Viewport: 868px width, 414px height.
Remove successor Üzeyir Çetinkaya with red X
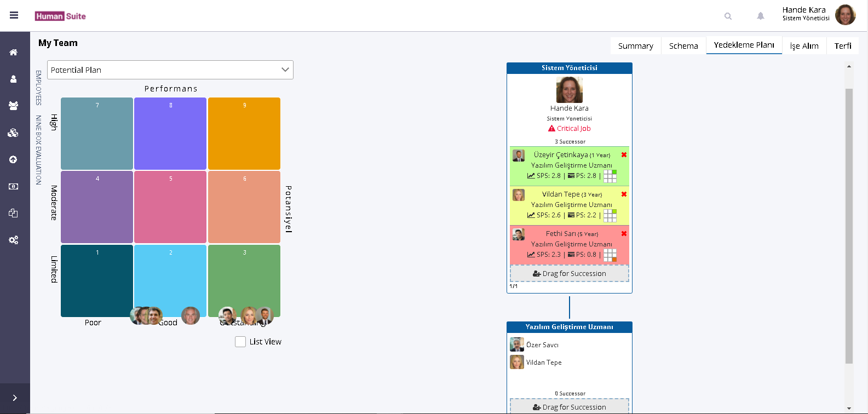tap(624, 155)
